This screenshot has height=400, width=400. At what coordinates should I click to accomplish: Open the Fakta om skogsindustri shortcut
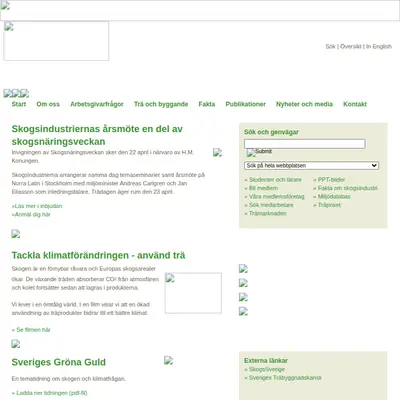coord(348,188)
